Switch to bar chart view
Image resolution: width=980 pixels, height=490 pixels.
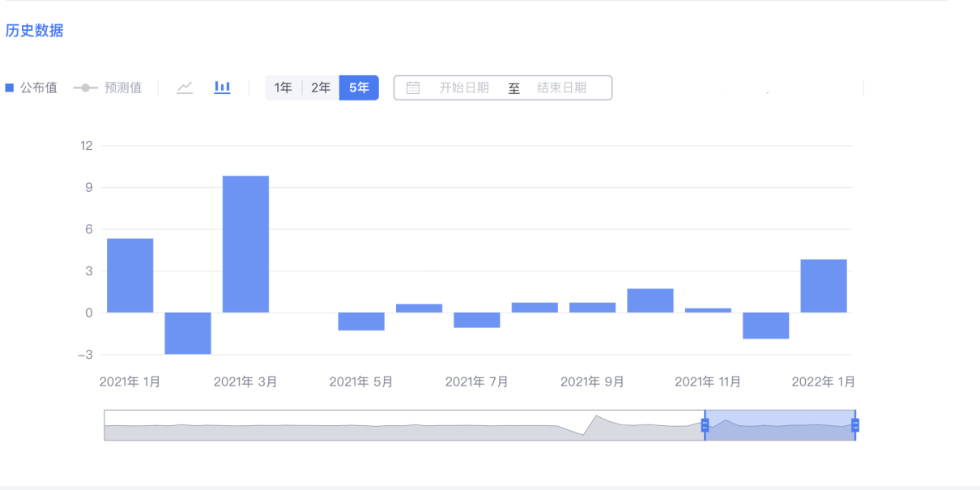pos(222,87)
